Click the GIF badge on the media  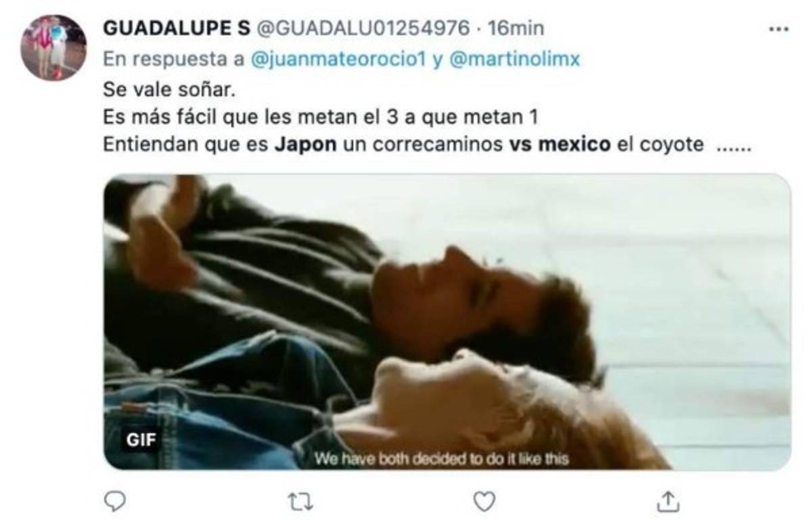[141, 440]
